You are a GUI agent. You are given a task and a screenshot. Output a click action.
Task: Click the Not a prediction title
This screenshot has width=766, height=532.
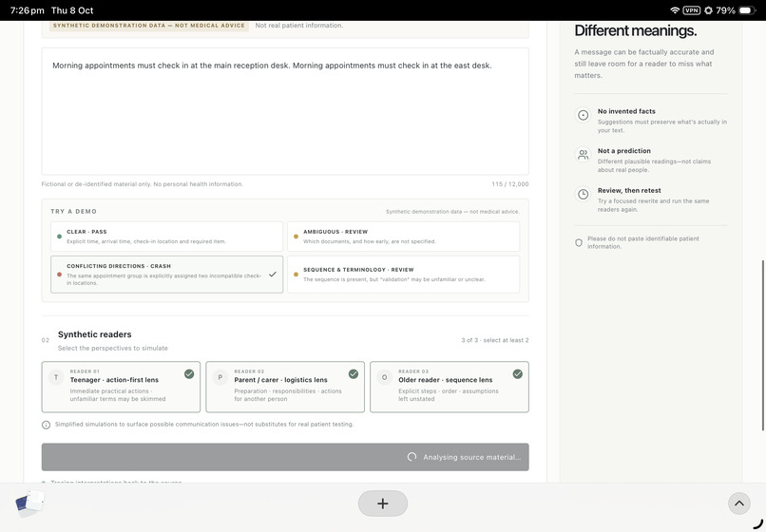point(623,151)
